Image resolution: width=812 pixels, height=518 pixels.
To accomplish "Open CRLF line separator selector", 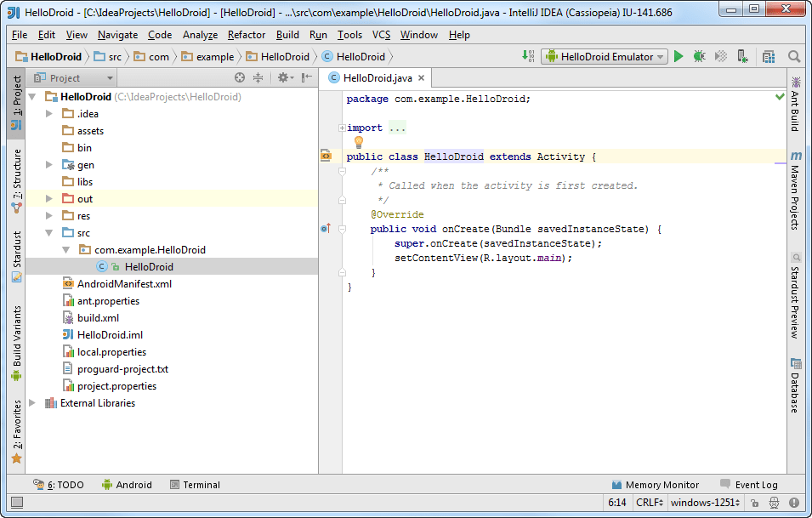I will click(650, 503).
